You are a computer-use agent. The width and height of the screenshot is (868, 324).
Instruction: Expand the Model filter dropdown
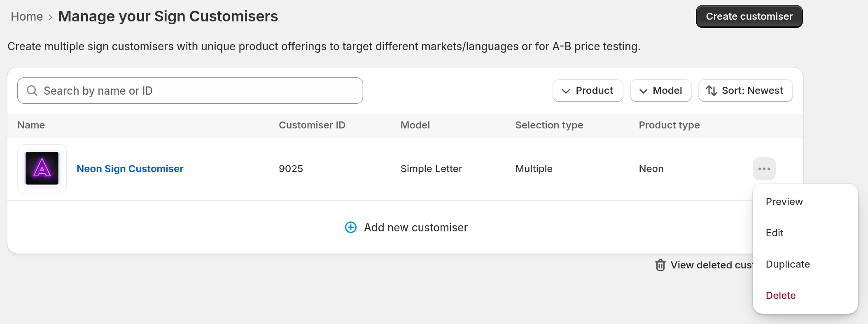[x=660, y=91]
